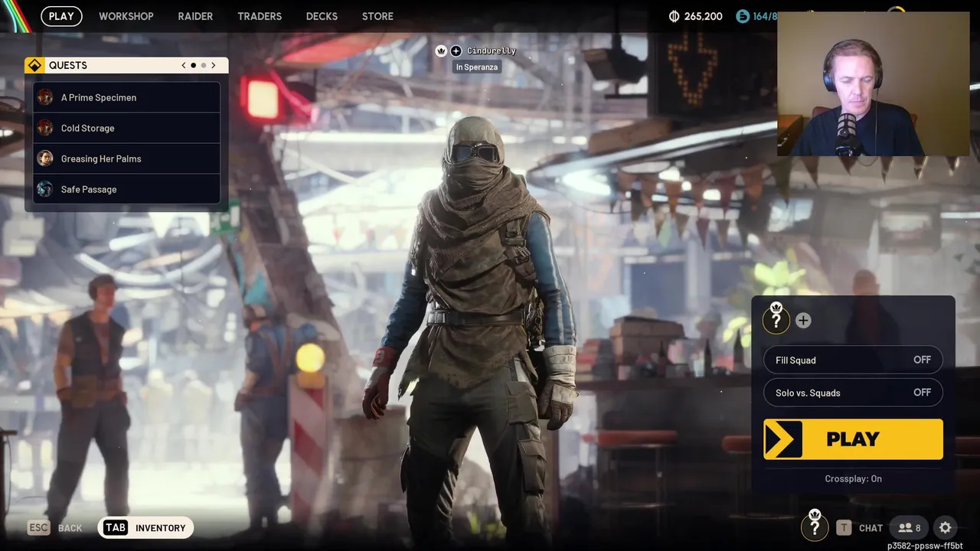
Task: Go to the TRADERS tab
Action: pos(260,16)
